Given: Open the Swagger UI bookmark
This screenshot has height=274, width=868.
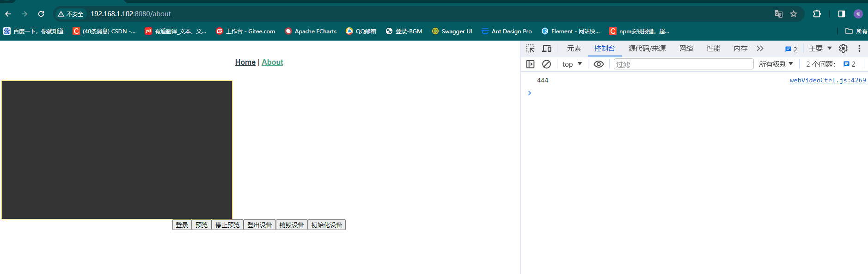Looking at the screenshot, I should point(452,31).
